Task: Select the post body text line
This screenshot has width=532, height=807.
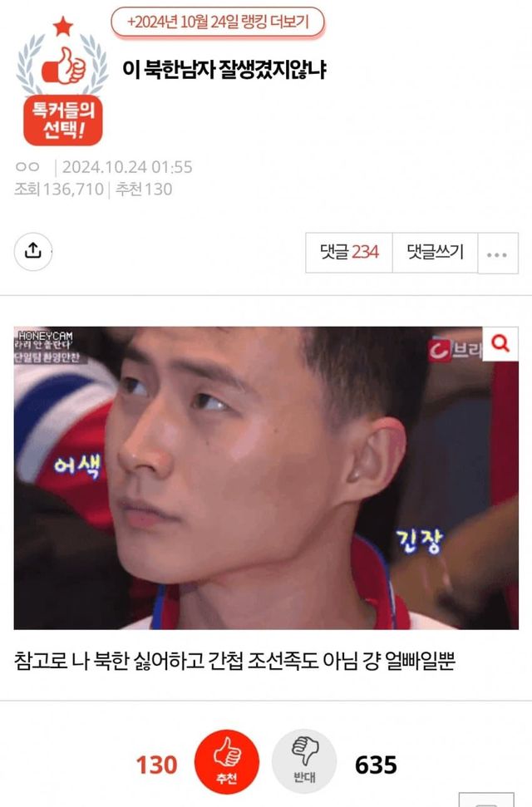Action: point(234,661)
